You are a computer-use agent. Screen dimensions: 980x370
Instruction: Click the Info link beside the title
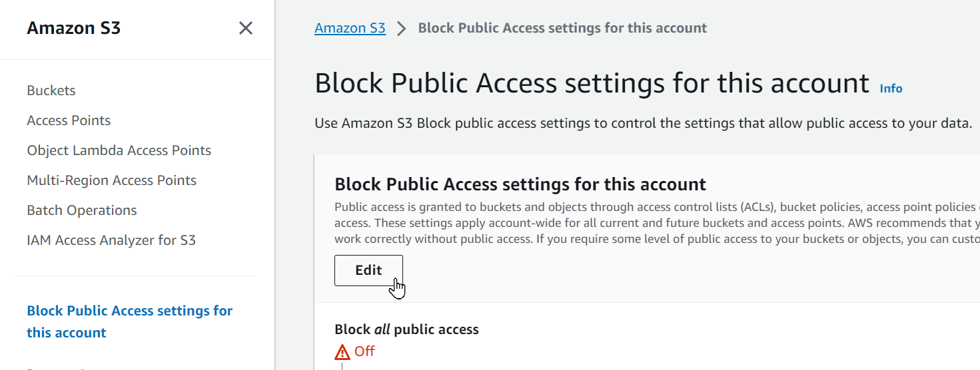[x=891, y=88]
